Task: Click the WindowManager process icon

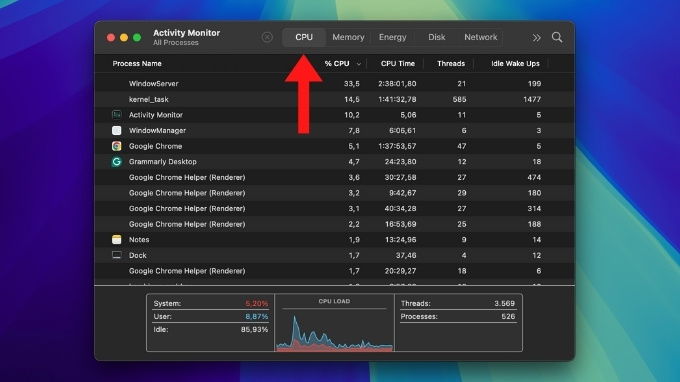Action: pos(117,131)
